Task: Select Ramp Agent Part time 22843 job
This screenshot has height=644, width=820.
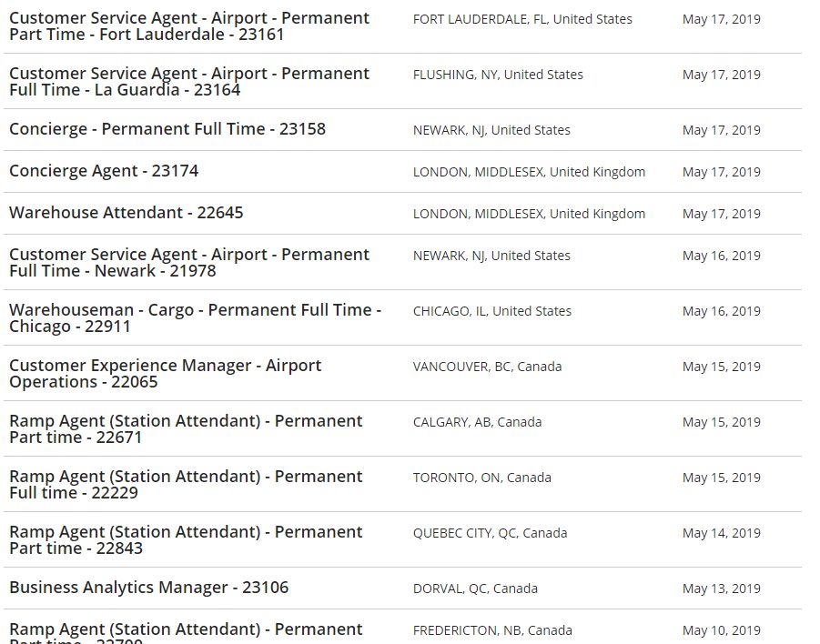Action: 186,539
